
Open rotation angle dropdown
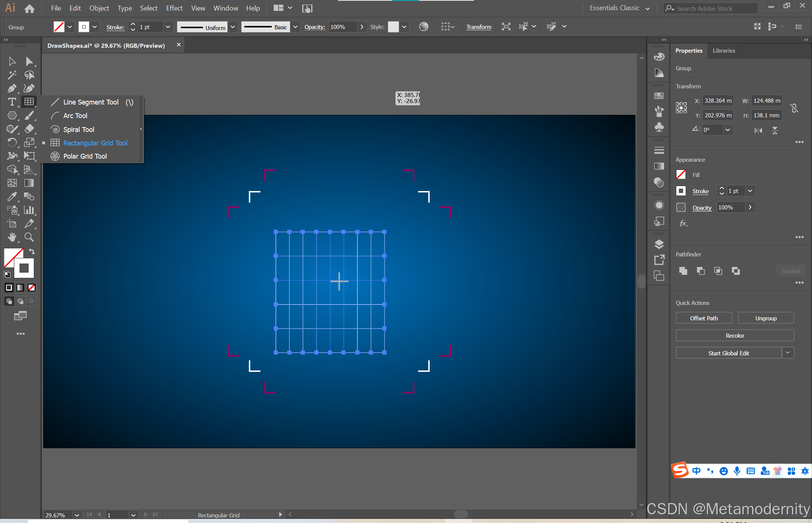click(728, 130)
